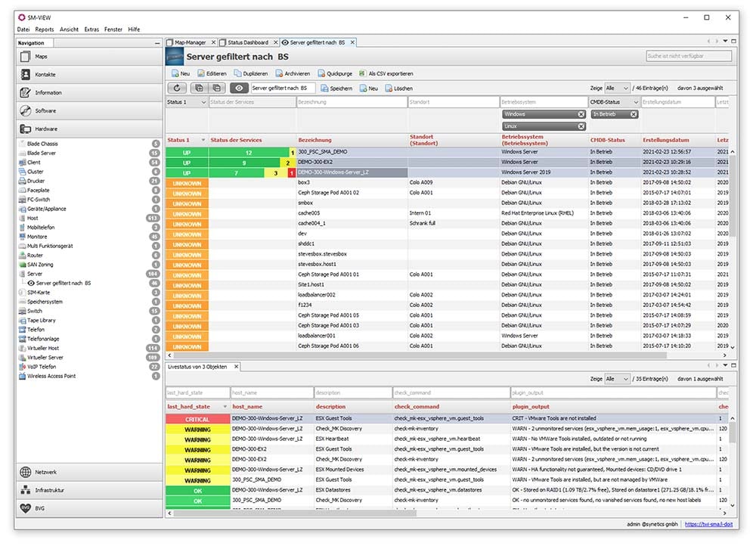
Task: Open the Extras menu
Action: [91, 29]
